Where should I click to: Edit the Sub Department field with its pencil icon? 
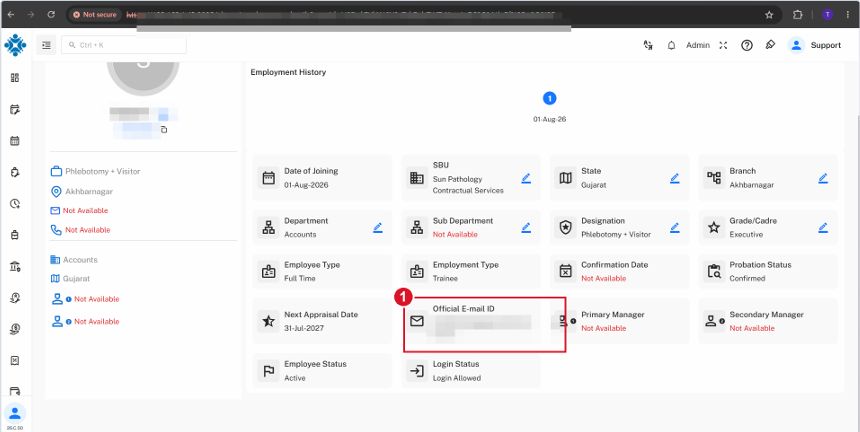coord(526,228)
